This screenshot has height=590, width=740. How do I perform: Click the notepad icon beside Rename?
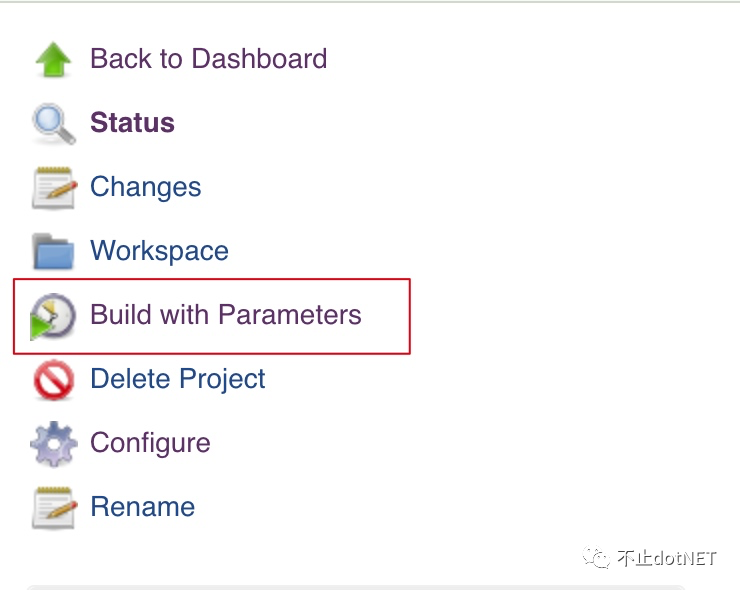coord(54,508)
